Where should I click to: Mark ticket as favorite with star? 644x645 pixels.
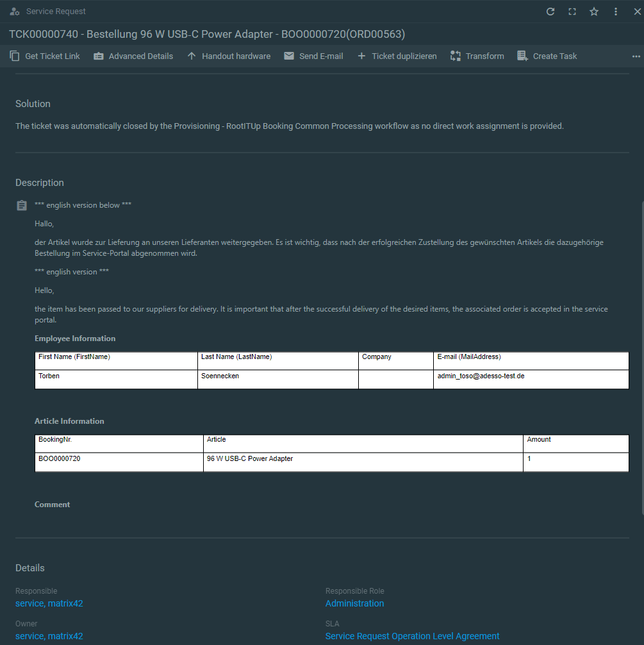(594, 12)
